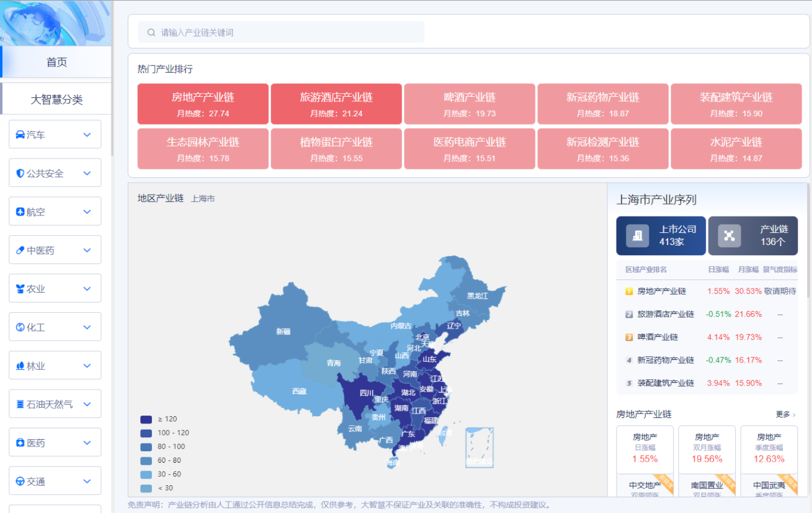Screen dimensions: 812x513
Task: Toggle the 60 - 80 legend swatch
Action: 146,460
